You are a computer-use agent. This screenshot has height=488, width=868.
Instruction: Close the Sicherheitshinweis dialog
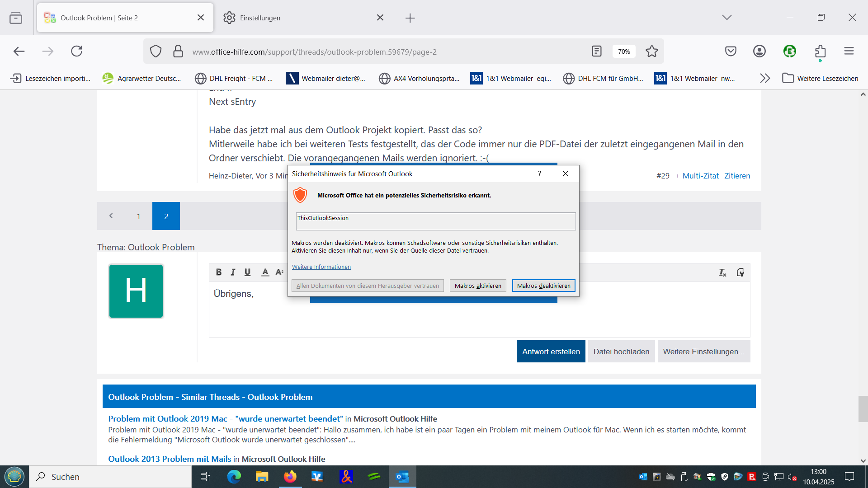click(566, 174)
